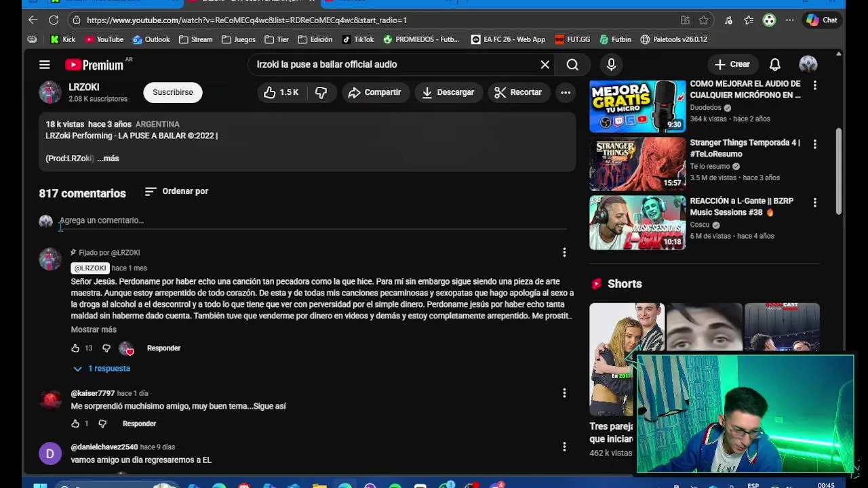
Task: Open the EA FC 26 - Web App bookmark
Action: tap(508, 39)
